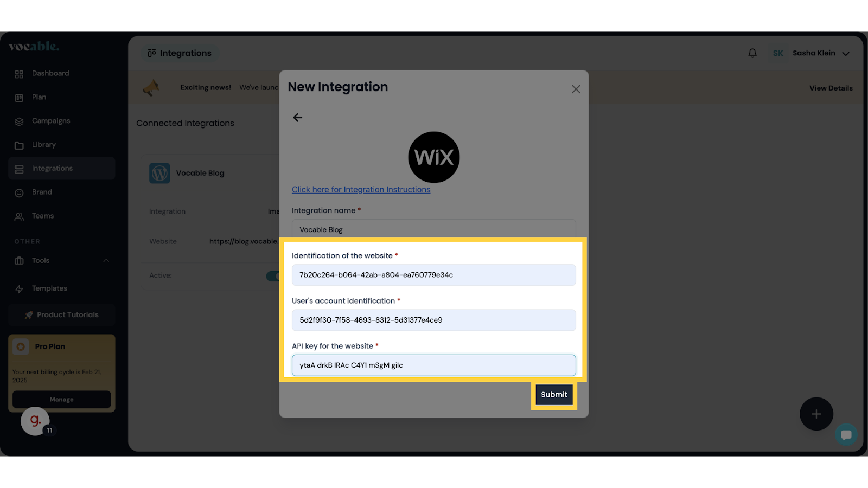The width and height of the screenshot is (868, 488).
Task: Click the Library folder icon
Action: (19, 145)
